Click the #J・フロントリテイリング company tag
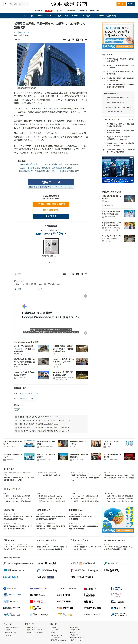 tap(30, 393)
